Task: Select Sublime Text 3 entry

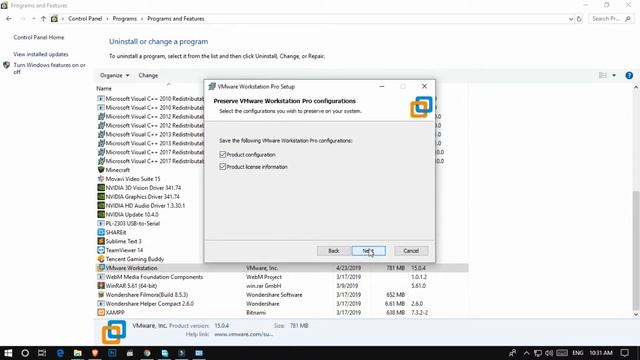Action: click(124, 241)
